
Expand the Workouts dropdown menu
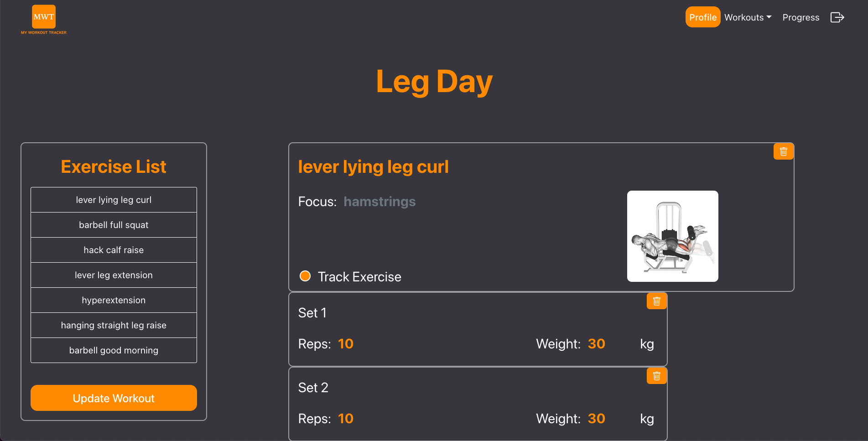pos(748,17)
